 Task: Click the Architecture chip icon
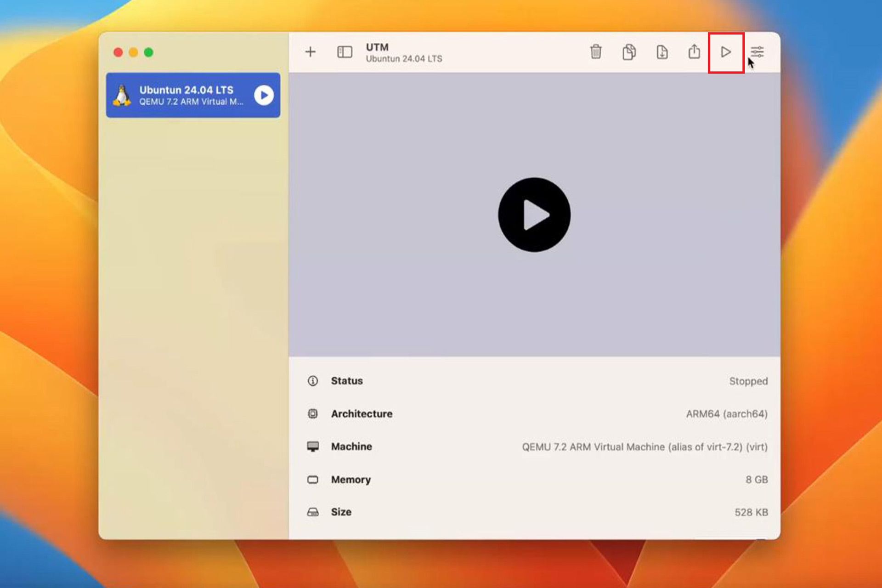[x=313, y=414]
